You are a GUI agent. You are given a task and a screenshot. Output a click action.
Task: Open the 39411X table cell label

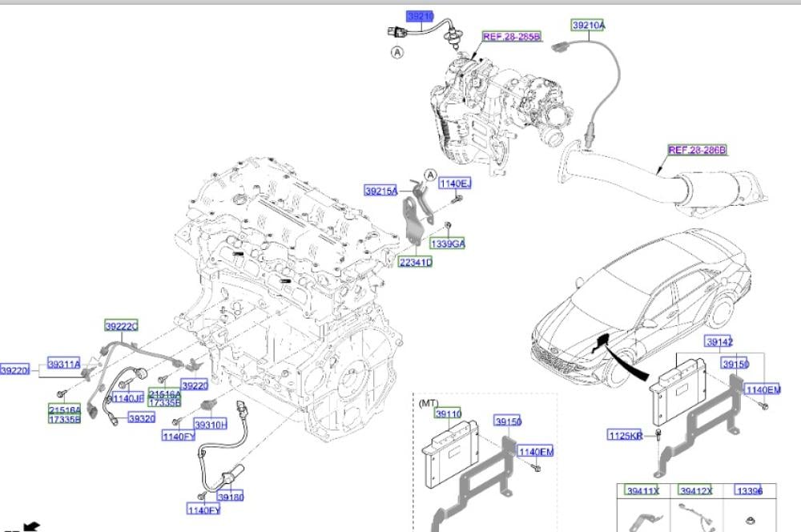click(x=642, y=490)
